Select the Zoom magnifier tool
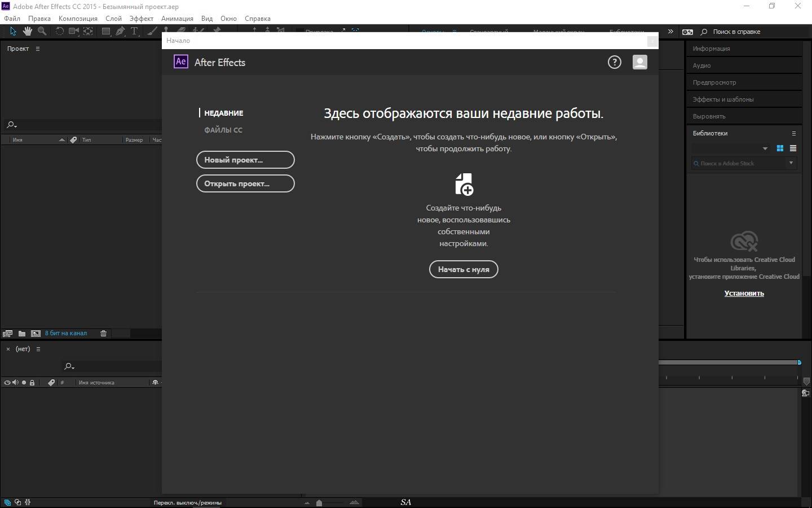The image size is (812, 508). click(42, 31)
